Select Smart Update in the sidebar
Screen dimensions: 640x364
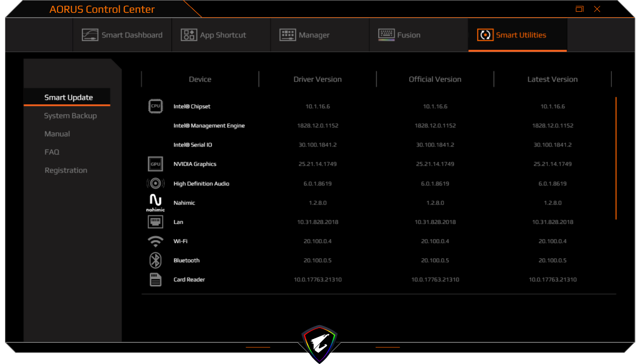coord(67,97)
